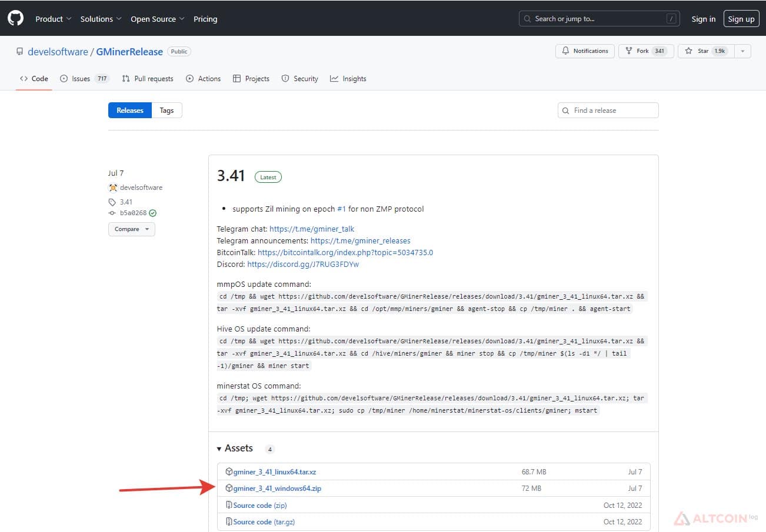The height and width of the screenshot is (532, 766).
Task: Select the Releases view button
Action: pos(130,111)
